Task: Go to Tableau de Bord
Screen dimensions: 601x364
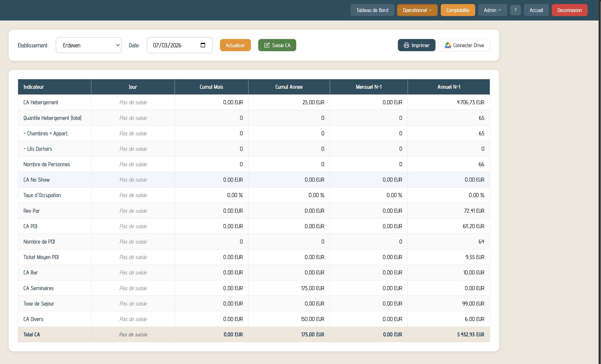Action: pos(372,10)
